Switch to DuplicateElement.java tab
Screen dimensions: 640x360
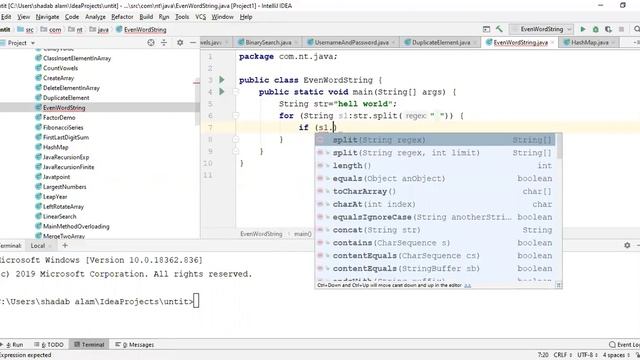click(441, 42)
